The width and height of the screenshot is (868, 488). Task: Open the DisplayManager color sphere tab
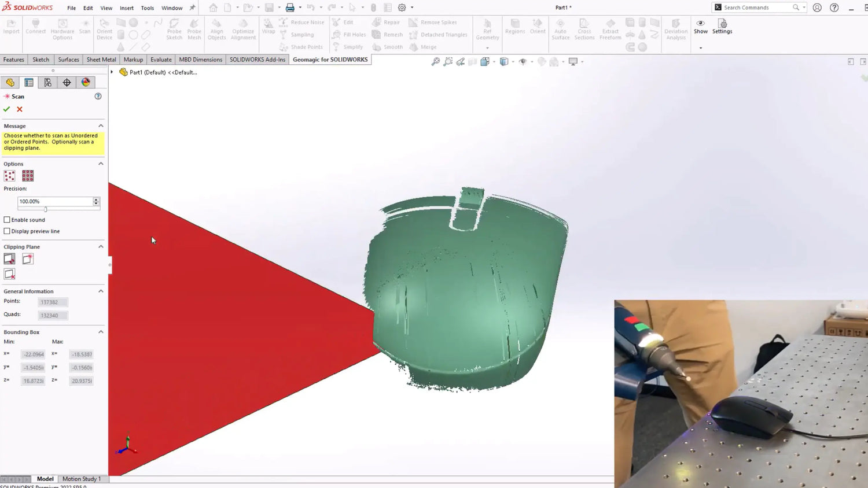pyautogui.click(x=86, y=83)
